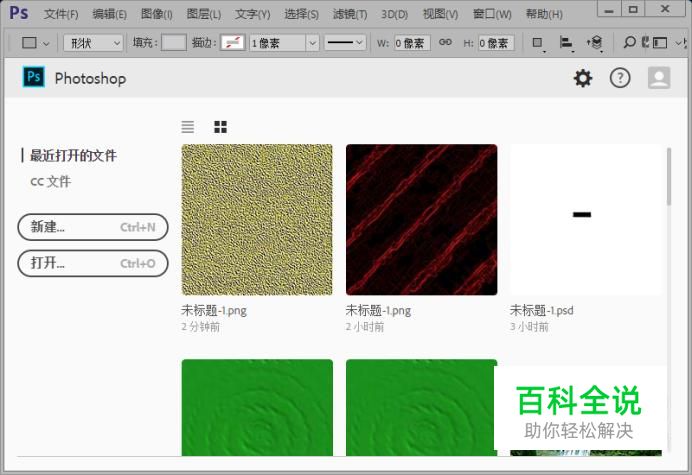The image size is (692, 475).
Task: Expand the tool preset picker arrow
Action: [46, 43]
